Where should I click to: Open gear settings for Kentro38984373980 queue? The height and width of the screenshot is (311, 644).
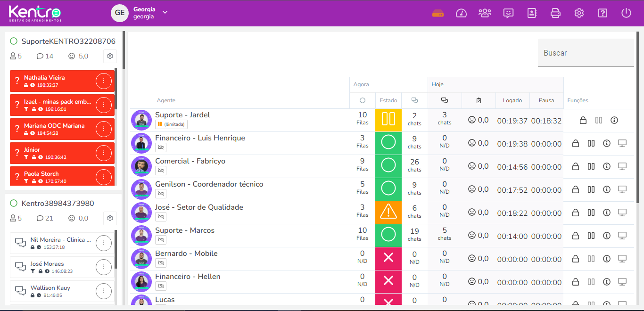(x=110, y=218)
